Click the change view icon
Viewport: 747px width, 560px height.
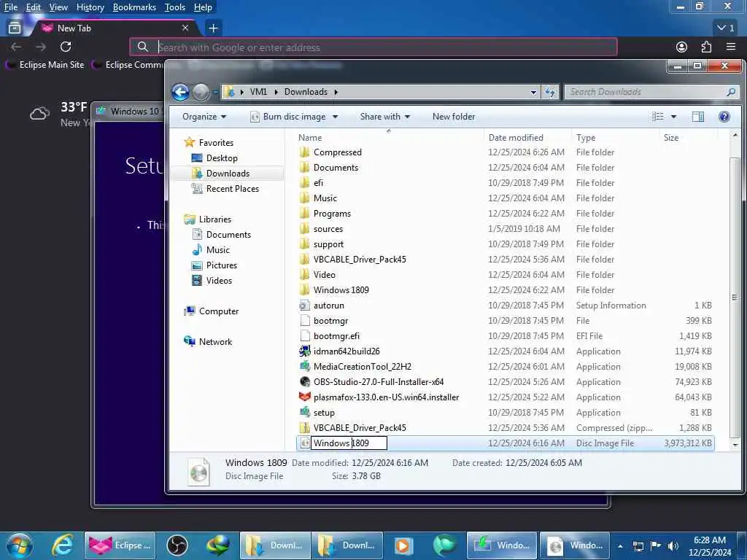[x=658, y=117]
